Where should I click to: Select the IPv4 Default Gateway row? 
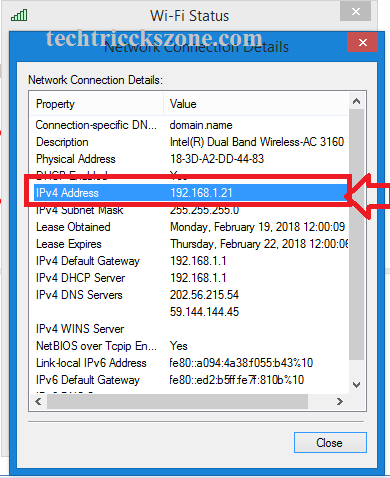coord(190,261)
